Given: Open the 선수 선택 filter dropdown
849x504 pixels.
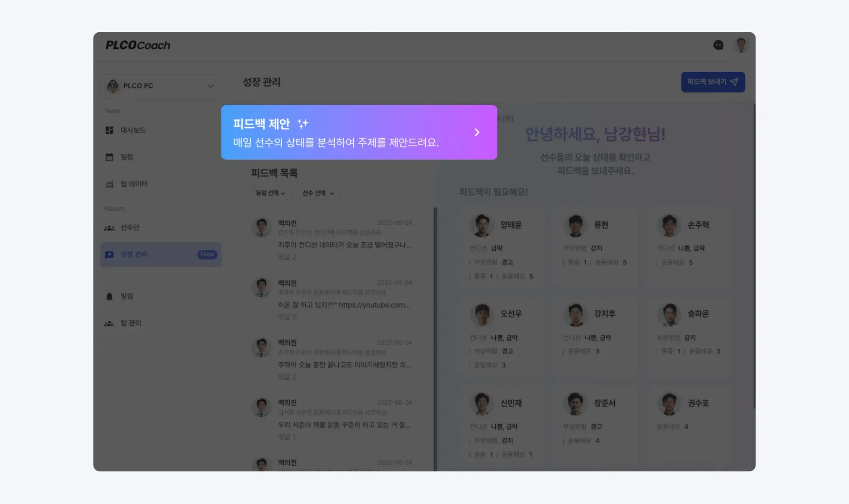Looking at the screenshot, I should 318,193.
